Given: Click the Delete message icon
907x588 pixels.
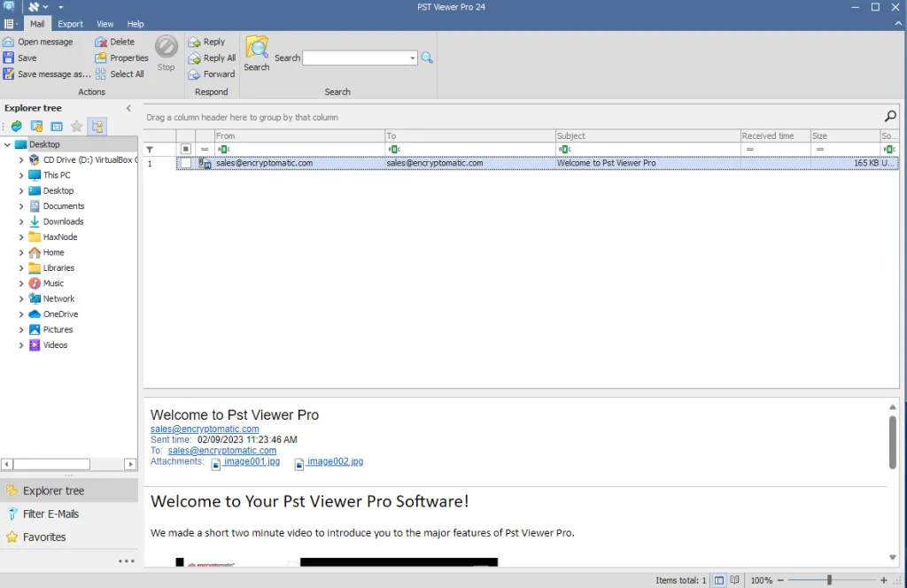Looking at the screenshot, I should pyautogui.click(x=101, y=42).
